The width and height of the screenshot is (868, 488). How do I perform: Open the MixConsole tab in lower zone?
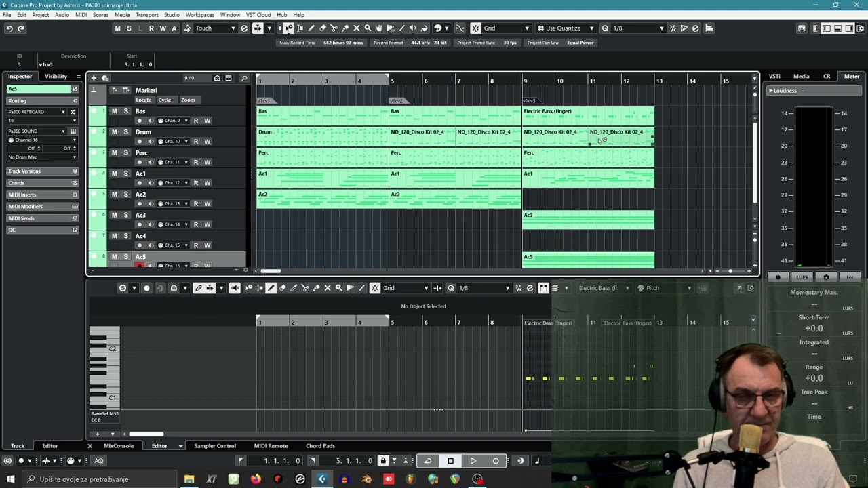pos(119,446)
